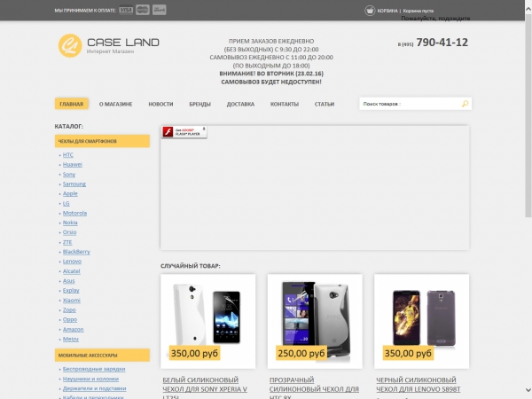Open the Nokia cases link
532x399 pixels.
[x=70, y=223]
